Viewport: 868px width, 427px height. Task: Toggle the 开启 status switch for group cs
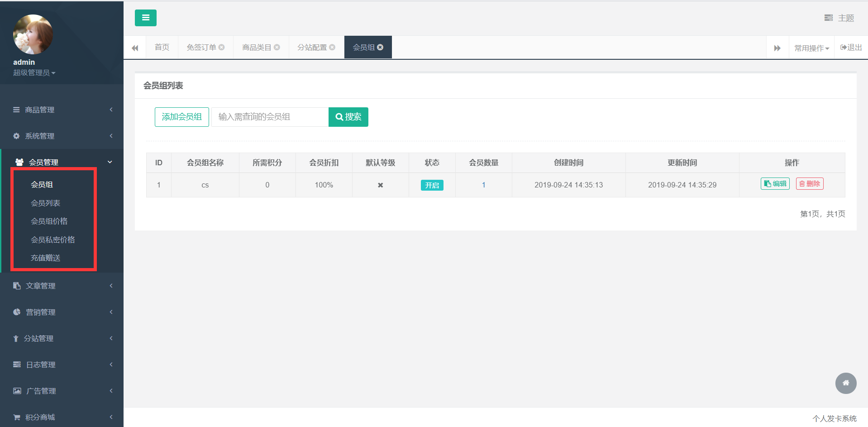pos(432,185)
